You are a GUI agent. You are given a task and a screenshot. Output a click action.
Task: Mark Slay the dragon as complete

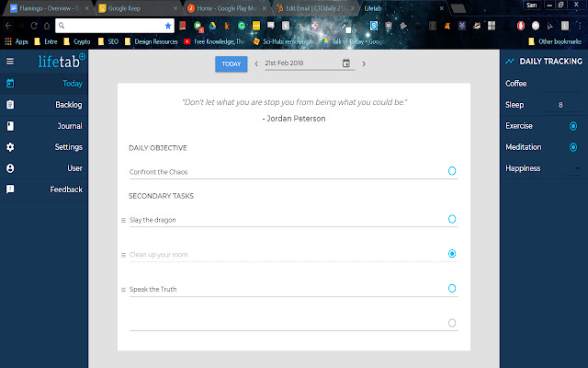452,219
